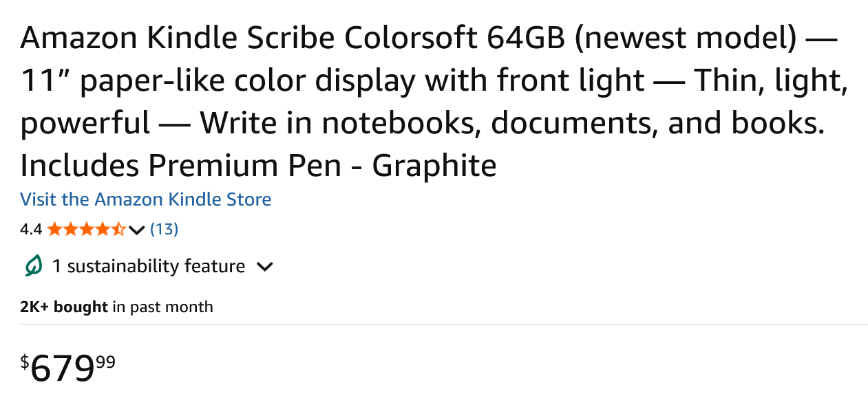The image size is (868, 396).
Task: Click the first orange rating star
Action: 54,229
